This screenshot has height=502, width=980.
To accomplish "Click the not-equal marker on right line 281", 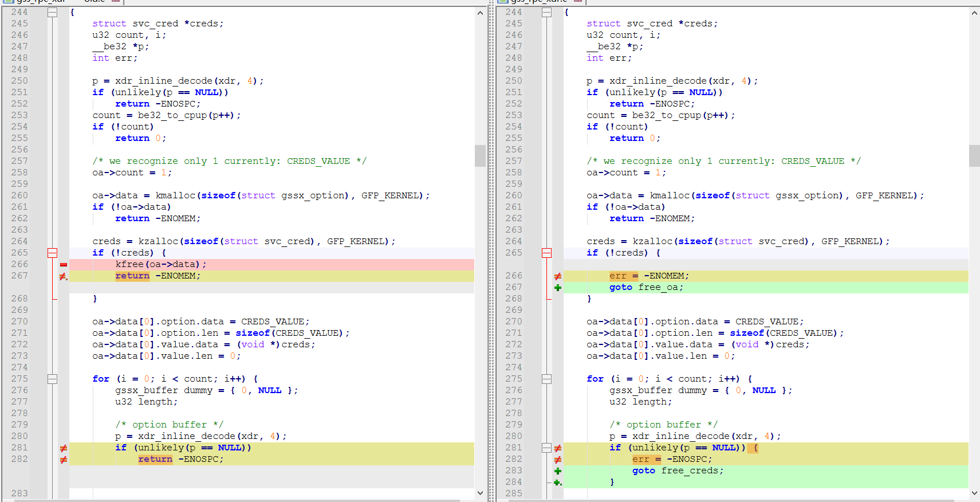I will click(x=558, y=448).
